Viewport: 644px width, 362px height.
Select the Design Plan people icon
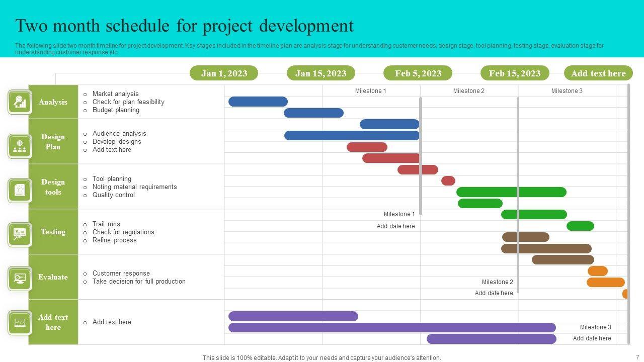20,146
